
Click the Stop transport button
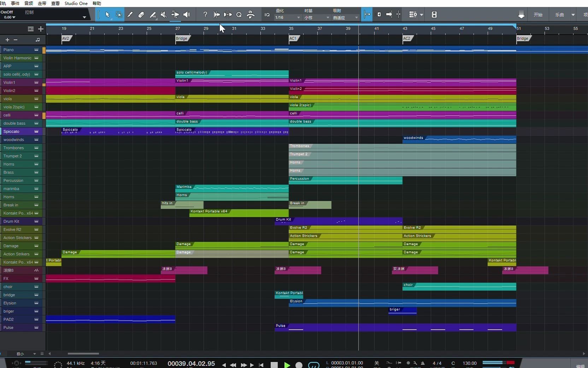[274, 365]
